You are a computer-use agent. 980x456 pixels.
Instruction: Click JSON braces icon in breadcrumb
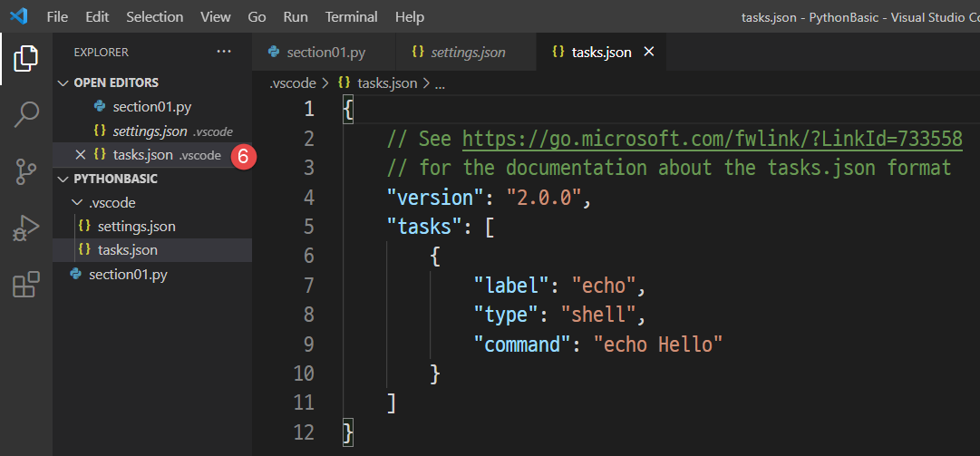[x=343, y=83]
